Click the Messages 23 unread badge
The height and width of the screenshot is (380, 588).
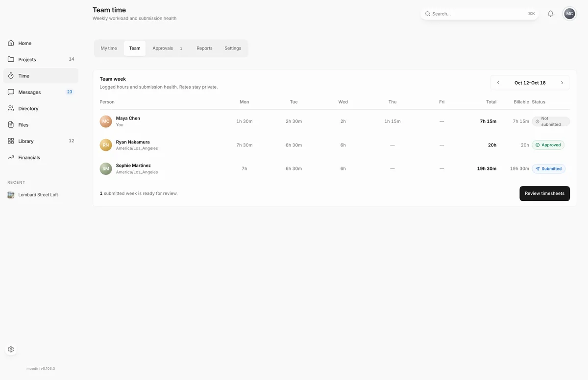tap(70, 92)
